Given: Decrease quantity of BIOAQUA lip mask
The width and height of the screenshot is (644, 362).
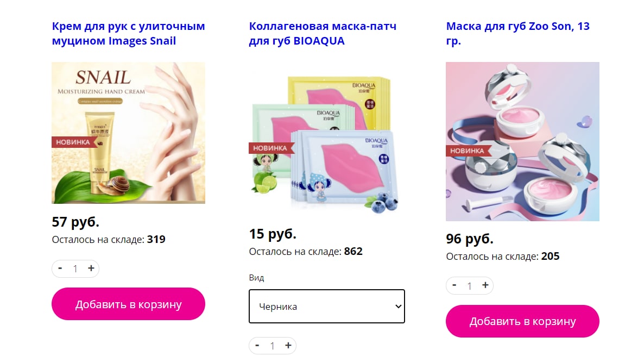Looking at the screenshot, I should pos(257,346).
